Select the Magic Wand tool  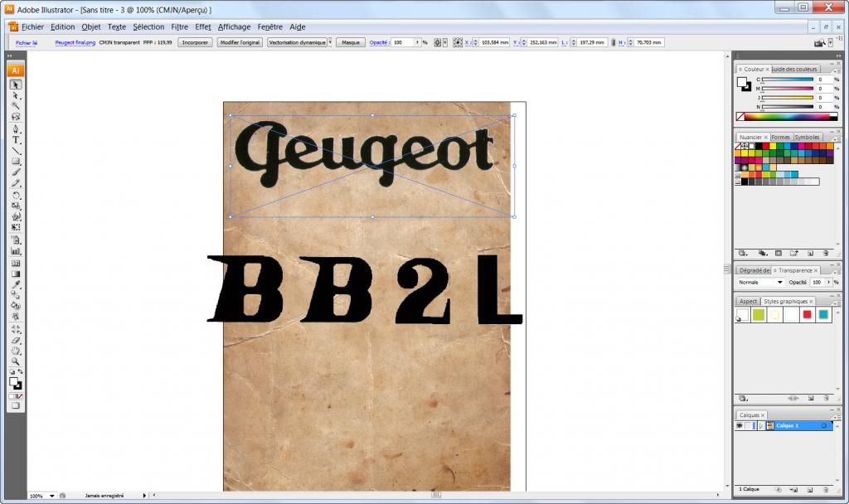tap(16, 106)
